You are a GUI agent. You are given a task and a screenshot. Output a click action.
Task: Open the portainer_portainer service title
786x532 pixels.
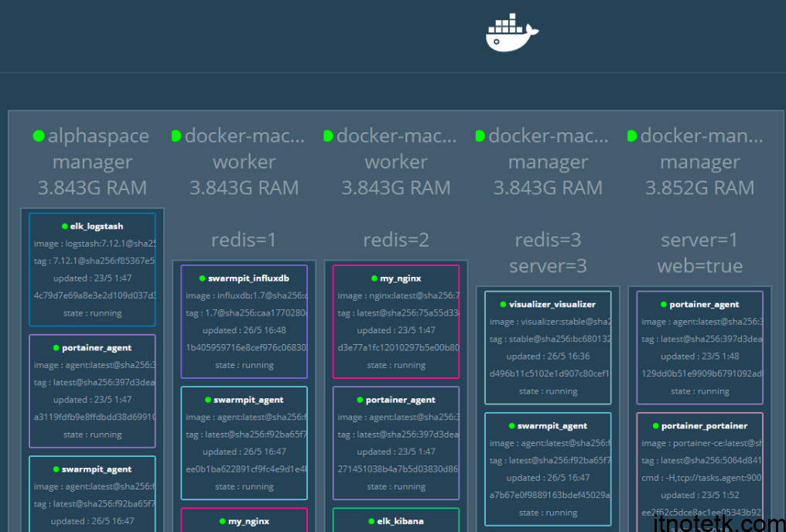click(x=704, y=426)
